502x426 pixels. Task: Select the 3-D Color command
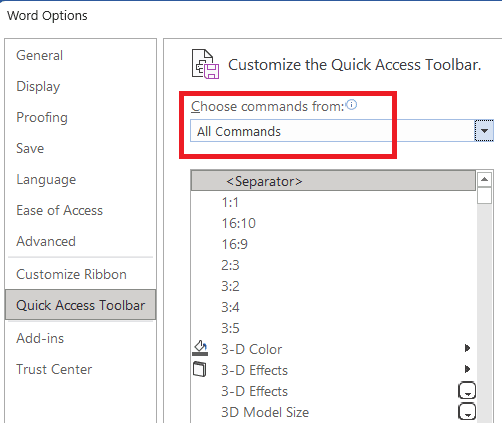pyautogui.click(x=333, y=349)
